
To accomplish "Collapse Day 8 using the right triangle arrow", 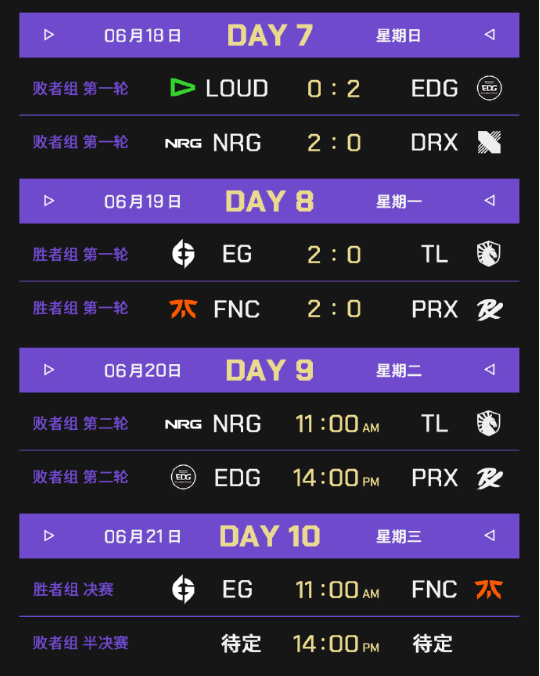I will (490, 200).
